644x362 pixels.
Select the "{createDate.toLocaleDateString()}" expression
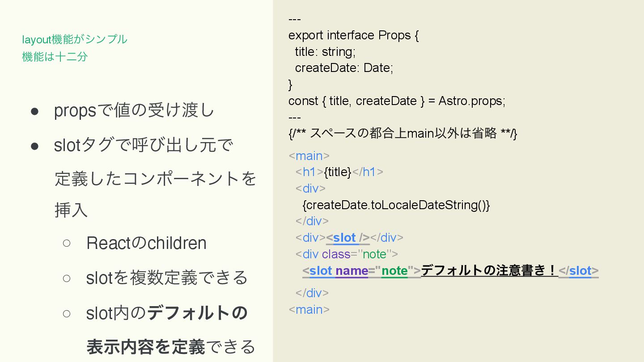pos(396,205)
